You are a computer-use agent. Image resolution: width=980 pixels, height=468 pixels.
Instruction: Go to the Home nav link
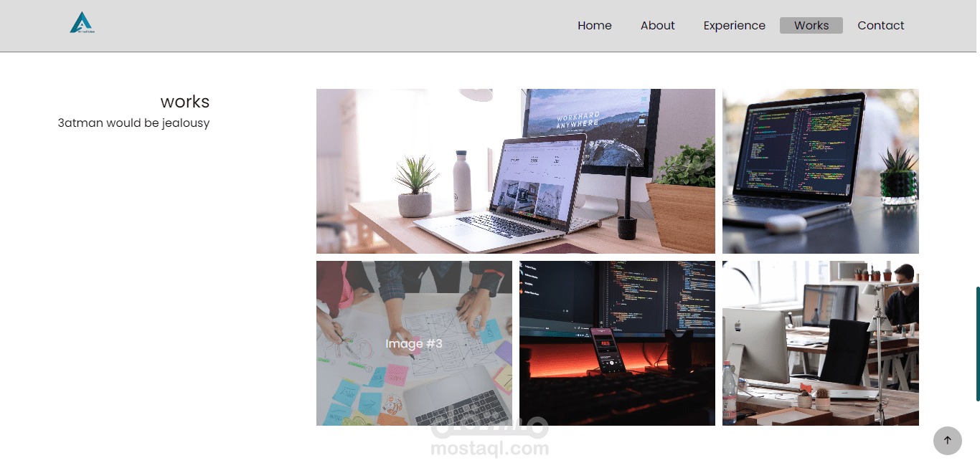click(595, 25)
